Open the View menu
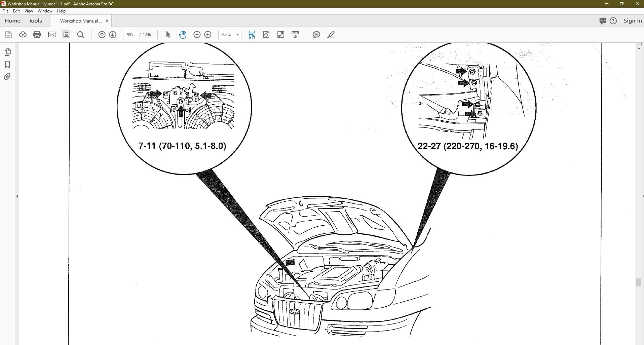 29,11
